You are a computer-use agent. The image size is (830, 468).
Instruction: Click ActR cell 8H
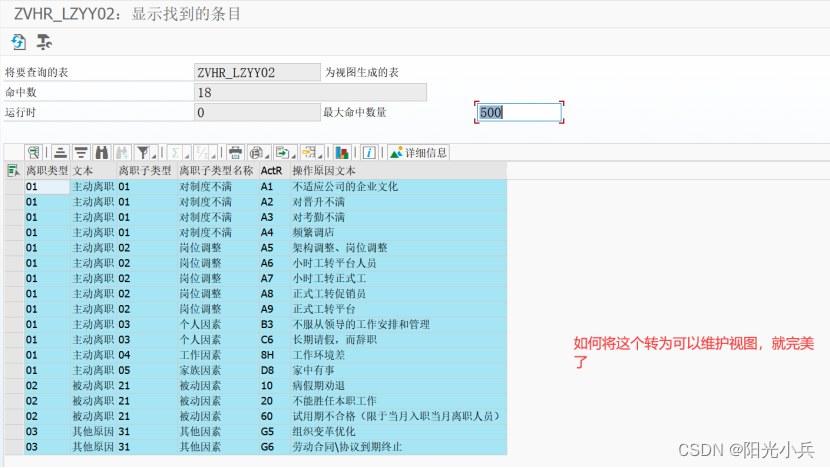pyautogui.click(x=274, y=355)
